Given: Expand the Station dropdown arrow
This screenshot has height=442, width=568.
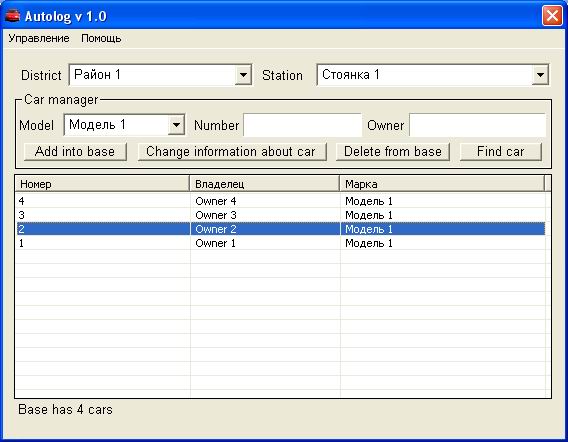Looking at the screenshot, I should point(540,75).
